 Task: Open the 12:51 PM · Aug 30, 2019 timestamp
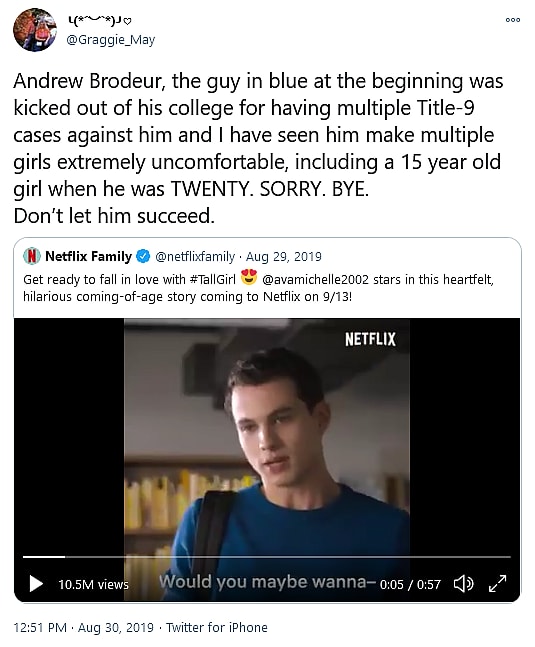[83, 628]
